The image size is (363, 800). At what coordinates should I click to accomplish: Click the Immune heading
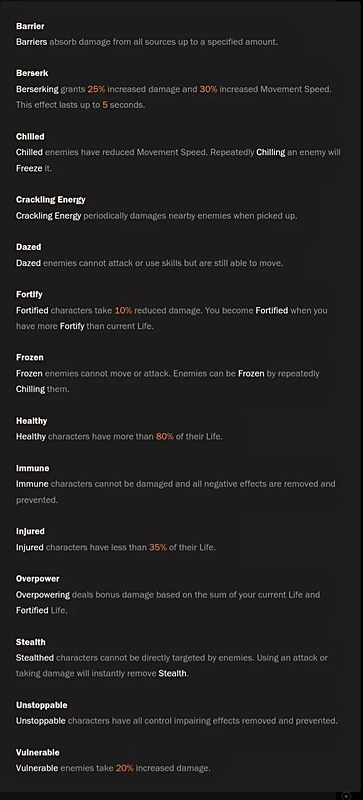point(33,468)
